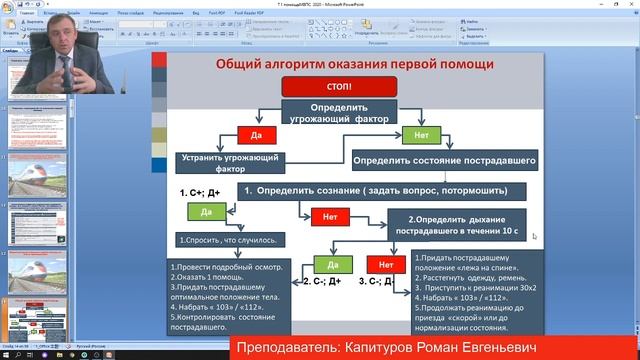
Task: Apply numbered list to paragraph
Action: coord(211,24)
